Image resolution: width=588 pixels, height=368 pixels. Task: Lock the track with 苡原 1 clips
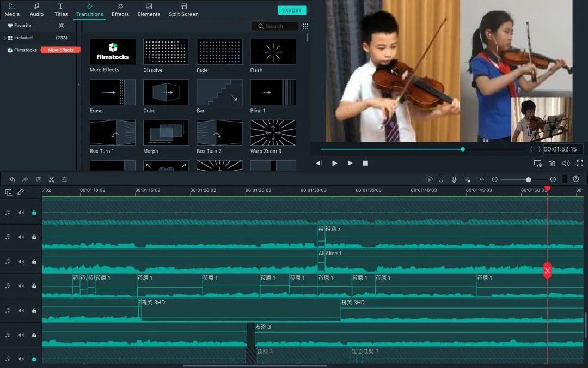(x=34, y=286)
